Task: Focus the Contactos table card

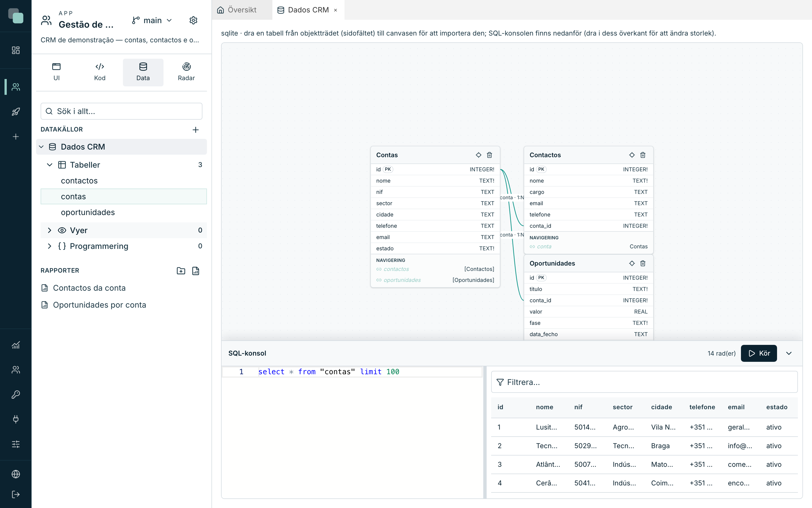Action: click(632, 155)
